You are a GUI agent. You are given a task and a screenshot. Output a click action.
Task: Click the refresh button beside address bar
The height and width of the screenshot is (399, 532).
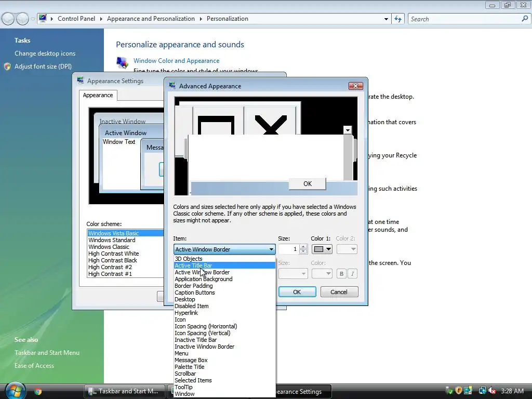pos(397,19)
